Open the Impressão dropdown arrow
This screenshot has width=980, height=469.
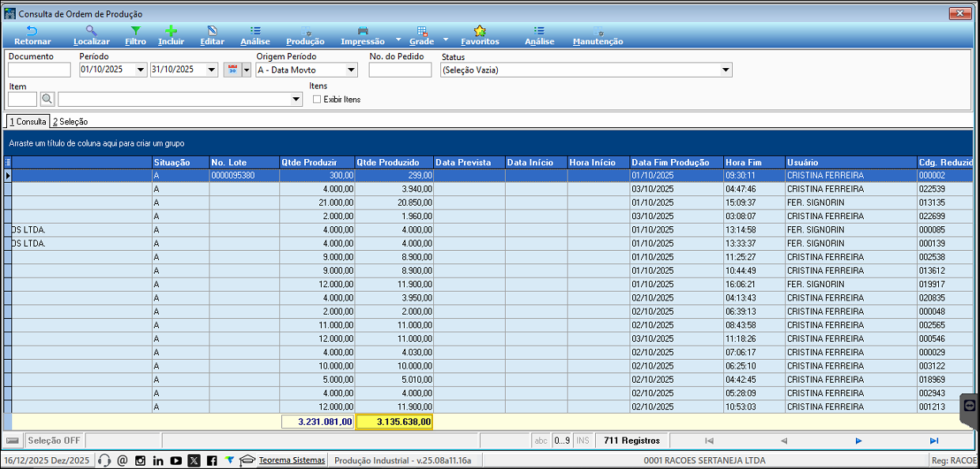398,38
